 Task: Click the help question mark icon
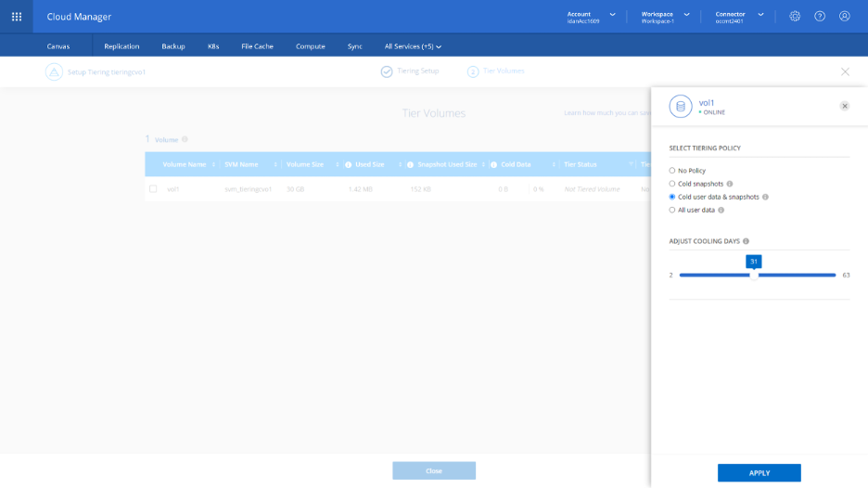820,16
